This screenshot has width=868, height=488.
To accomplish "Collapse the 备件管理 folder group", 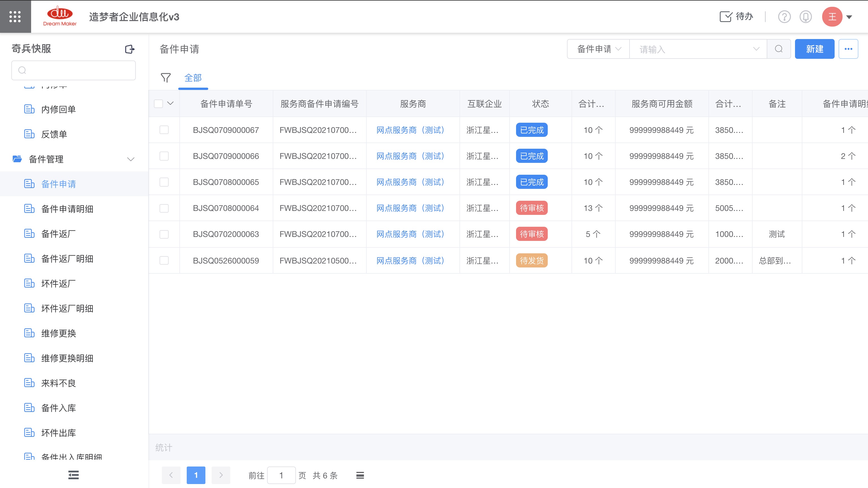I will 131,159.
